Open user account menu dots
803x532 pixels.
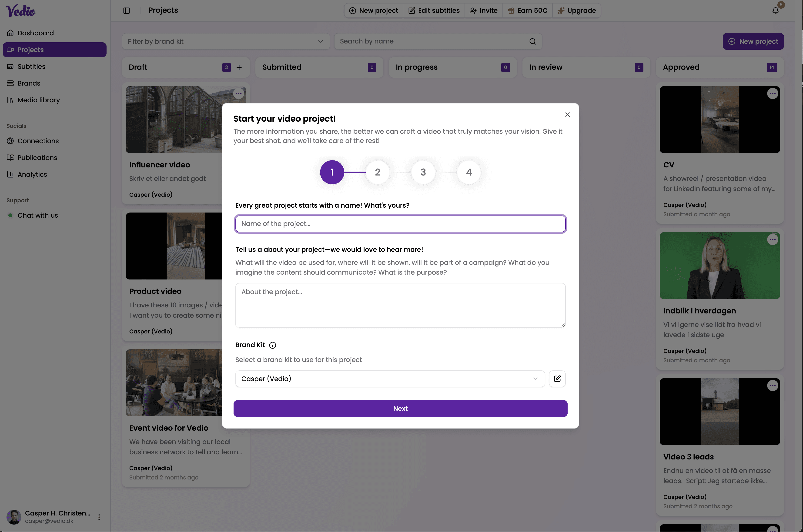point(99,517)
